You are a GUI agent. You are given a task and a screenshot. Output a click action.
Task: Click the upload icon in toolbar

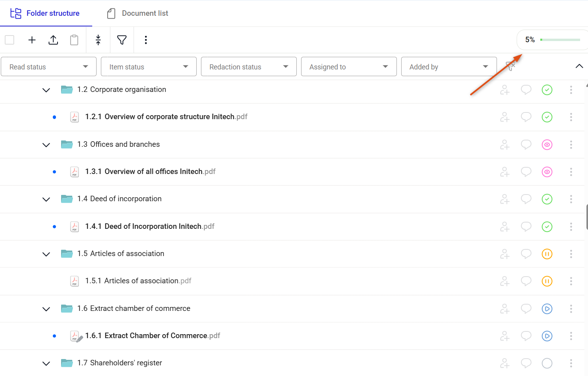53,40
